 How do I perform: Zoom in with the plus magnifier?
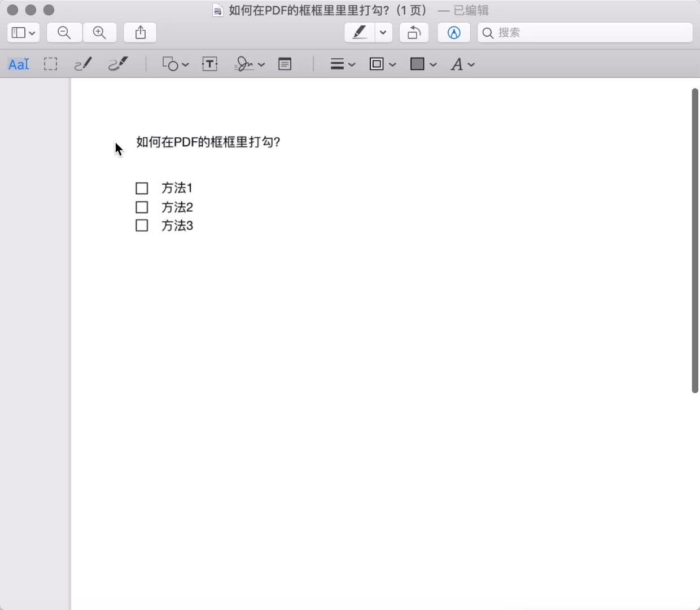point(100,33)
